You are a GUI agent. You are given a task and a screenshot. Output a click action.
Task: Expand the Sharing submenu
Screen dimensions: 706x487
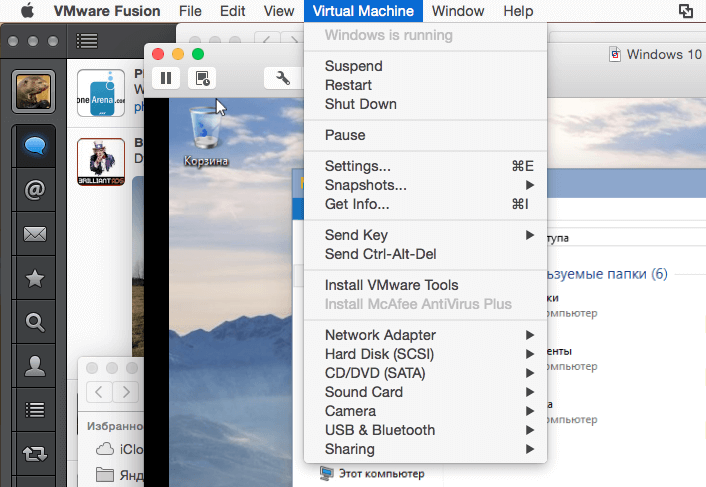pos(425,449)
